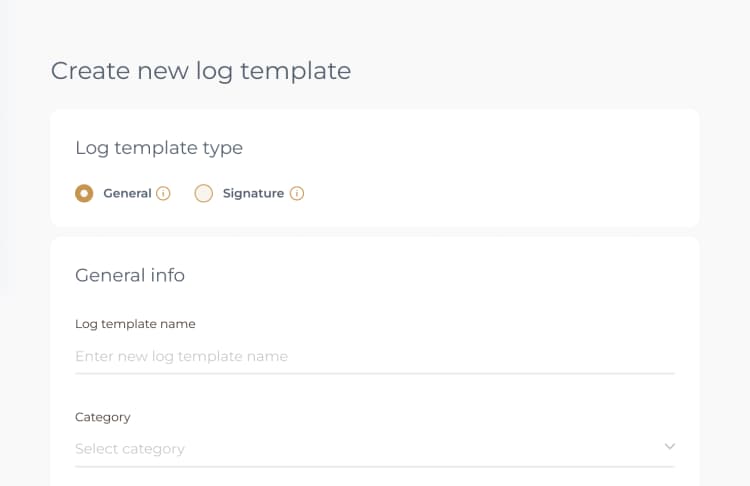750x486 pixels.
Task: Click the "Log template name" field label
Action: tap(135, 324)
